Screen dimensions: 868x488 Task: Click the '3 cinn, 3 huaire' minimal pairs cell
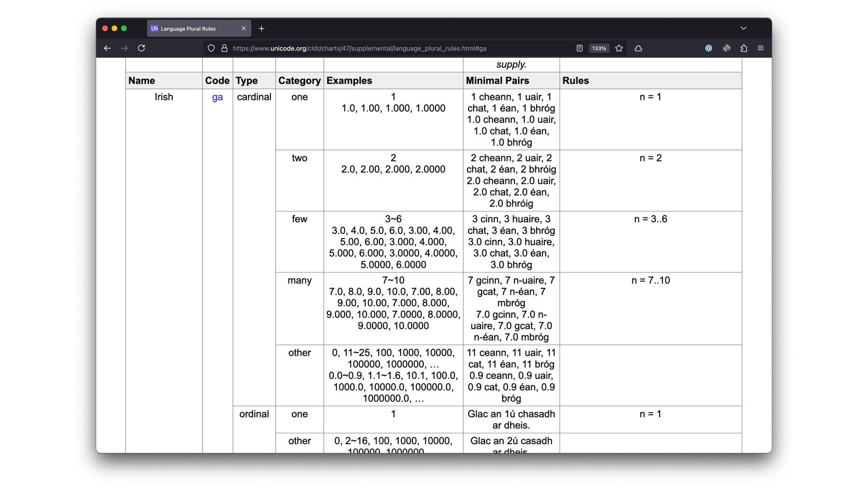pyautogui.click(x=511, y=242)
